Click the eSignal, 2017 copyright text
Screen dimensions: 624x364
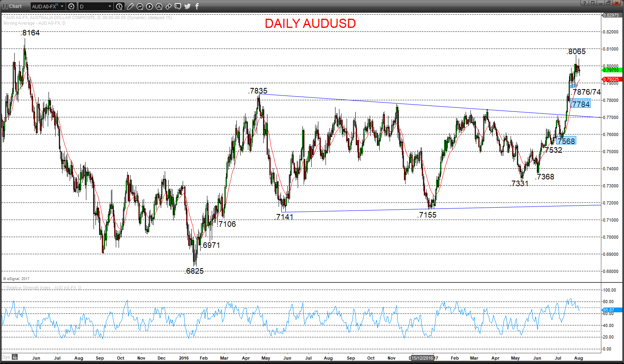[16, 279]
